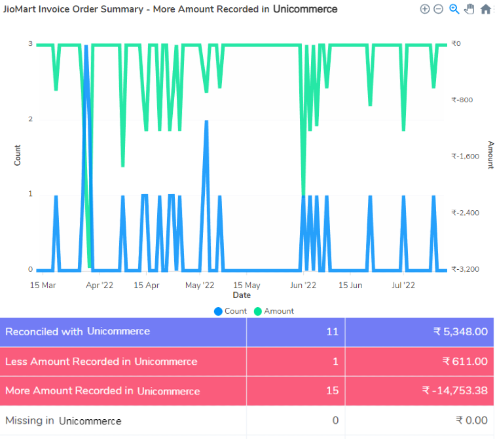Click the Apr '22 axis label
495x448 pixels.
(100, 286)
